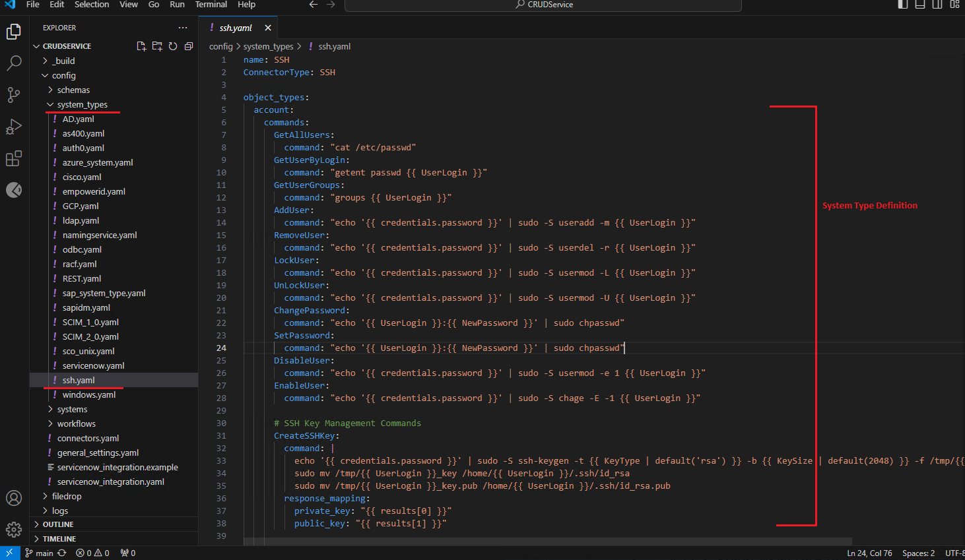965x560 pixels.
Task: Open AD.yaml in the file tree
Action: [x=114, y=119]
